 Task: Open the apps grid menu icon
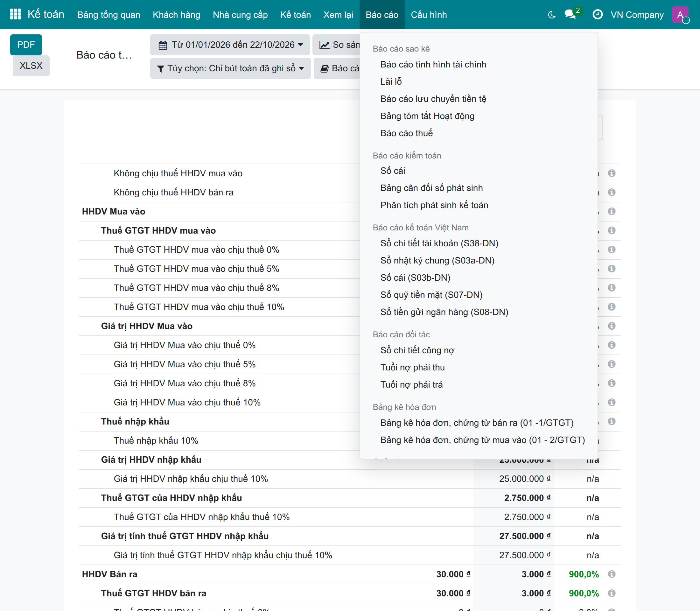(15, 14)
